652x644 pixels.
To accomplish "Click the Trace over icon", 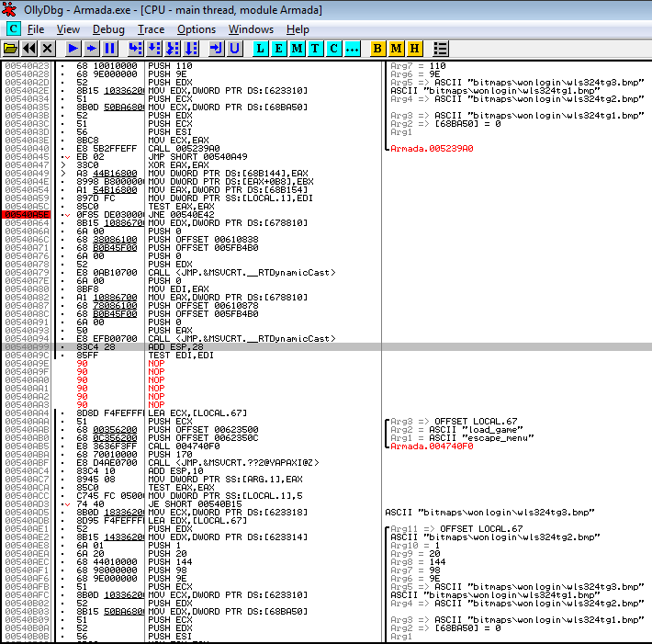I will (x=191, y=49).
